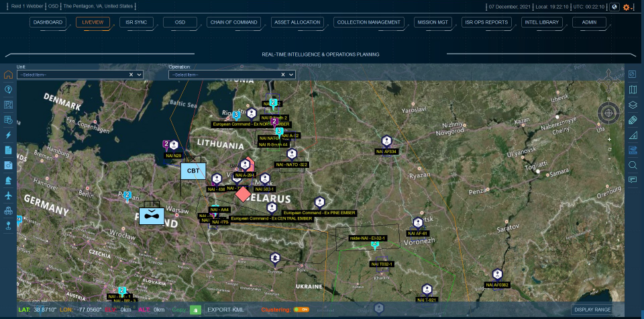Viewport: 644px width, 319px height.
Task: Open the folded map icon in right sidebar
Action: (x=633, y=89)
